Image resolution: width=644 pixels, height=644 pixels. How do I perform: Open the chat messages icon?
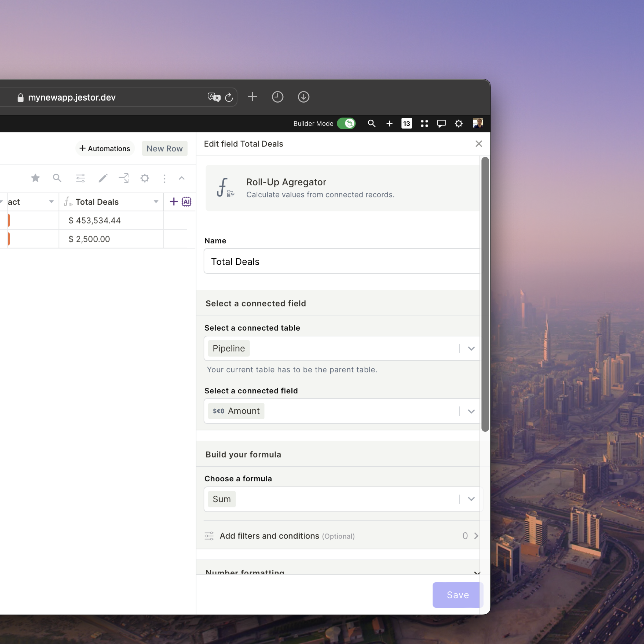(441, 123)
